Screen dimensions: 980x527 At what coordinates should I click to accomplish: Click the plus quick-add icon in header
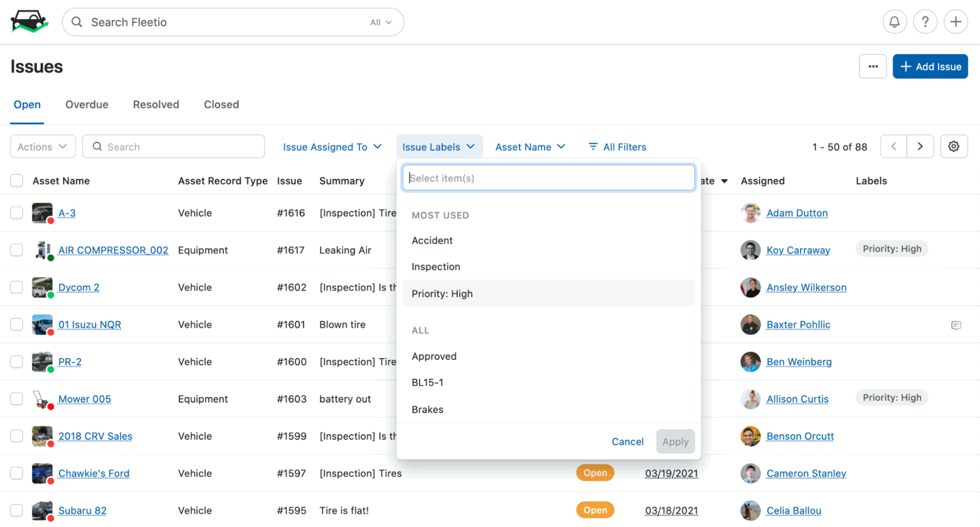[x=956, y=22]
